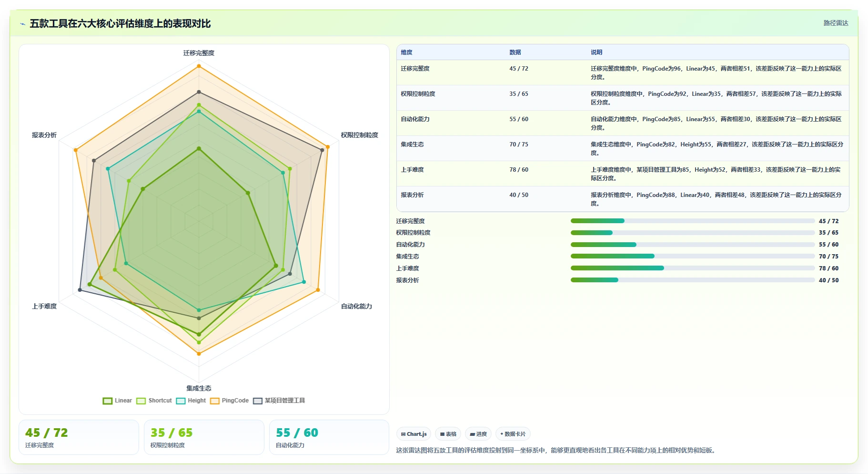Click description mentioning PingCode为92
This screenshot has height=474, width=868.
point(717,98)
